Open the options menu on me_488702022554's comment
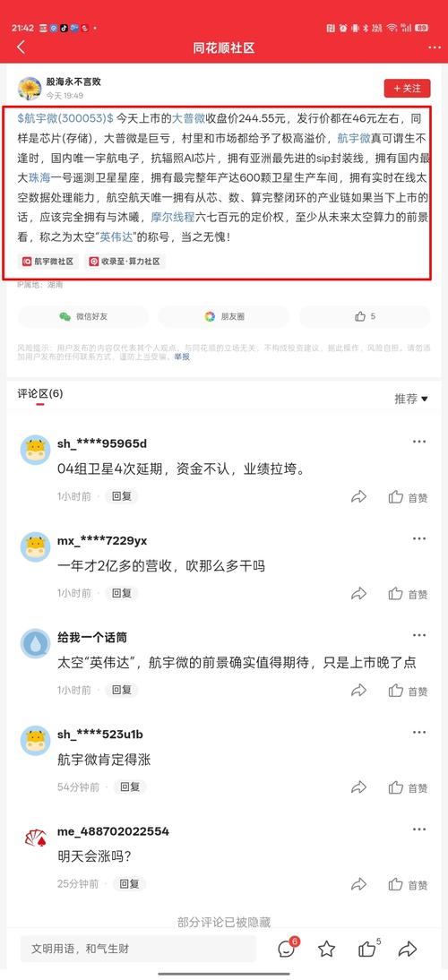448x980 pixels. [x=418, y=830]
